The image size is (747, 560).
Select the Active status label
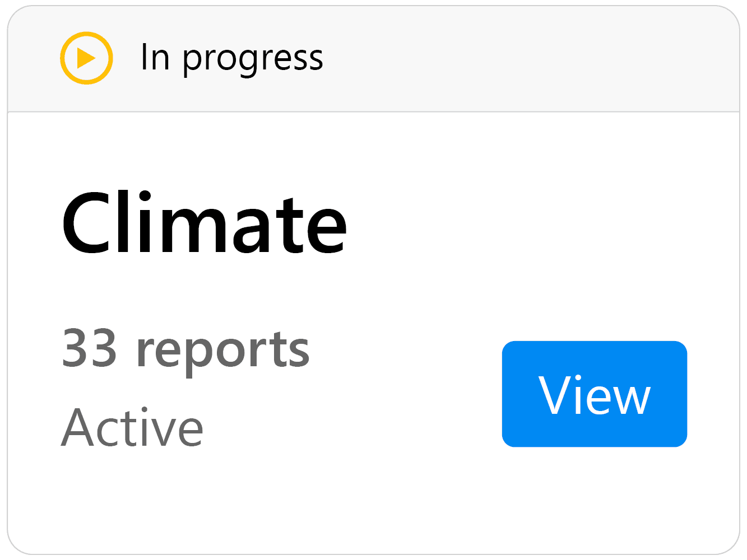point(132,427)
